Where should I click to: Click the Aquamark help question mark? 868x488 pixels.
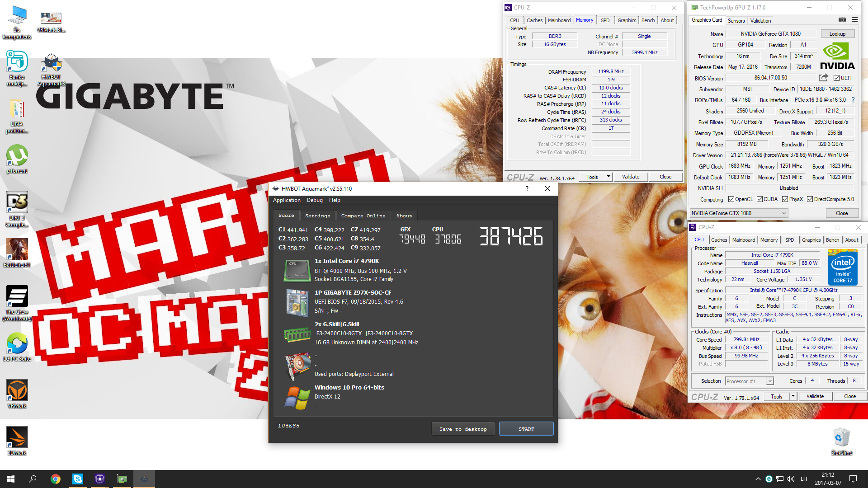527,188
